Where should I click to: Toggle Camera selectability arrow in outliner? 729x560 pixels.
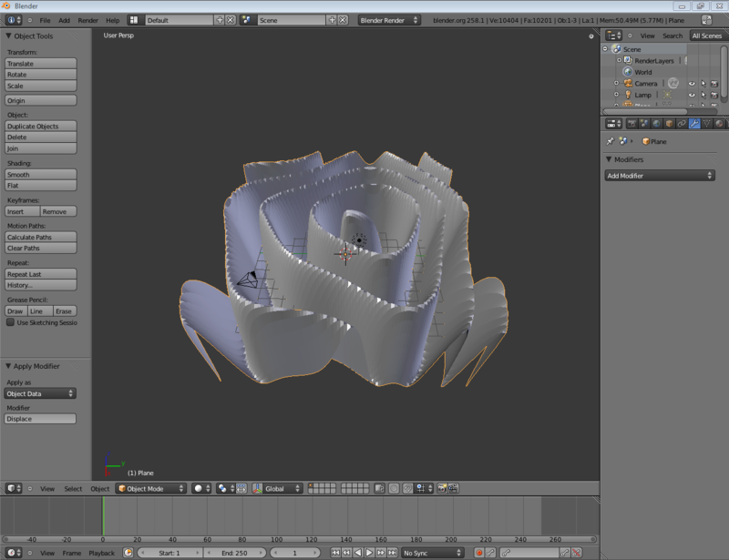click(x=703, y=84)
